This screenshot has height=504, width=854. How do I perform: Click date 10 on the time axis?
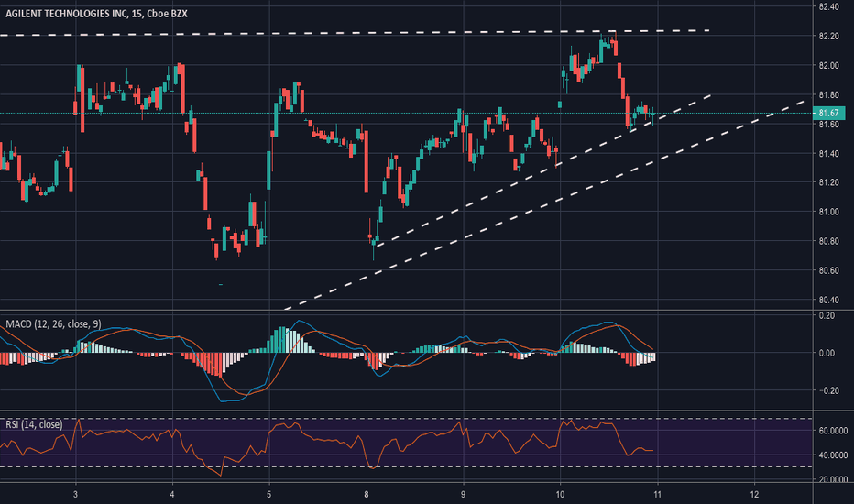[561, 495]
